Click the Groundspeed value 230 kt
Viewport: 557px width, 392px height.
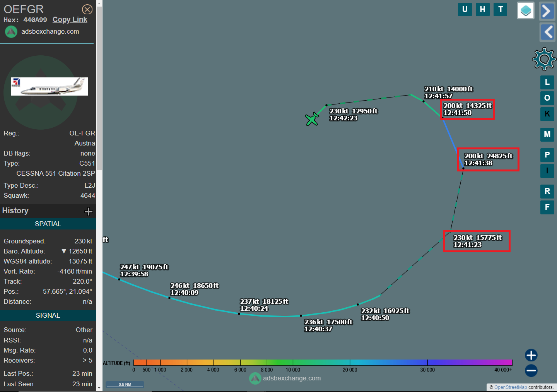click(83, 241)
